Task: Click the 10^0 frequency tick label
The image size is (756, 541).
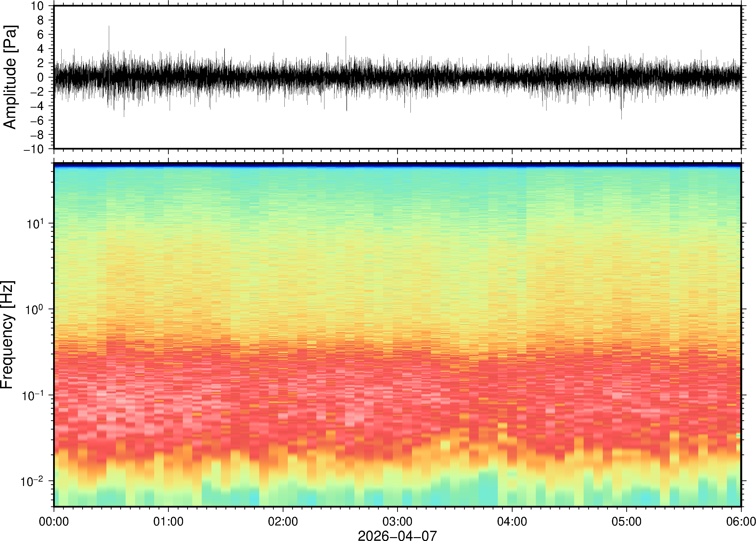Action: (35, 309)
